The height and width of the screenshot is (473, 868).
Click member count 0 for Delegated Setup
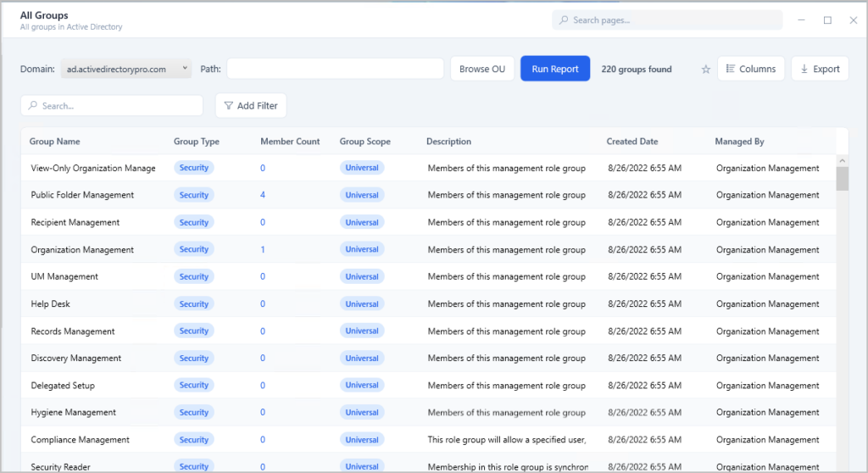[263, 385]
